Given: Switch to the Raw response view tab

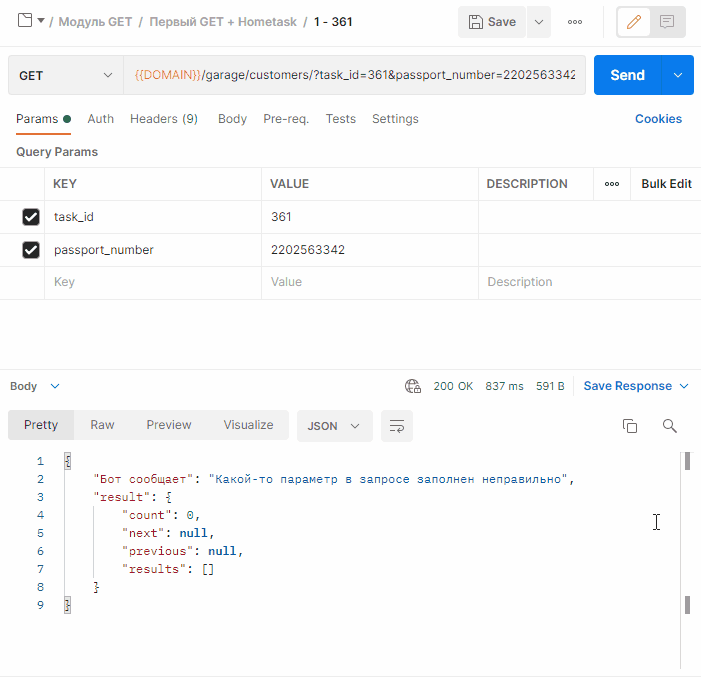Looking at the screenshot, I should [x=102, y=425].
